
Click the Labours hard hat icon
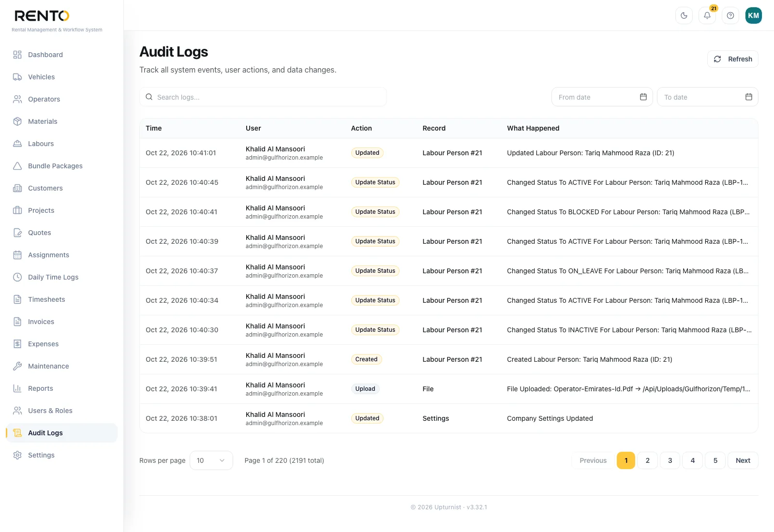point(17,144)
